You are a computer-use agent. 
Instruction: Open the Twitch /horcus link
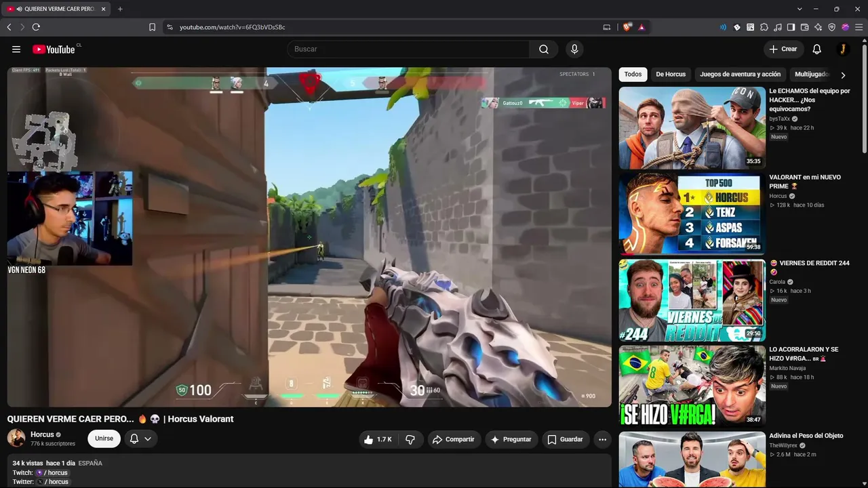(x=52, y=472)
